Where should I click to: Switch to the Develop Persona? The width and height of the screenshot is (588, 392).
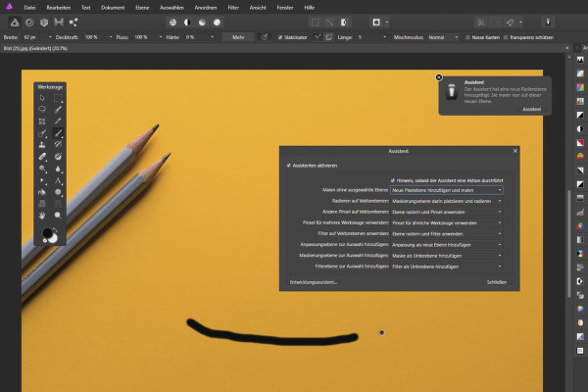click(44, 23)
